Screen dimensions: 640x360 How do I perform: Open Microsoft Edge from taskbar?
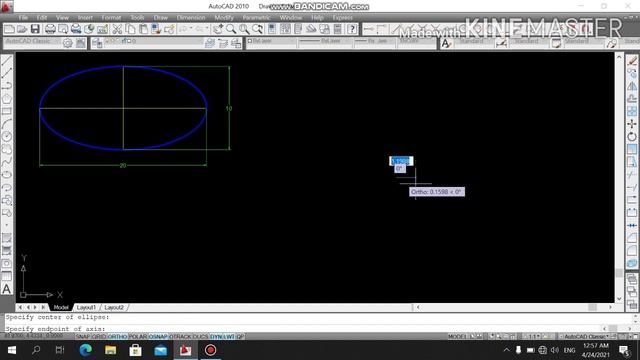[85, 350]
